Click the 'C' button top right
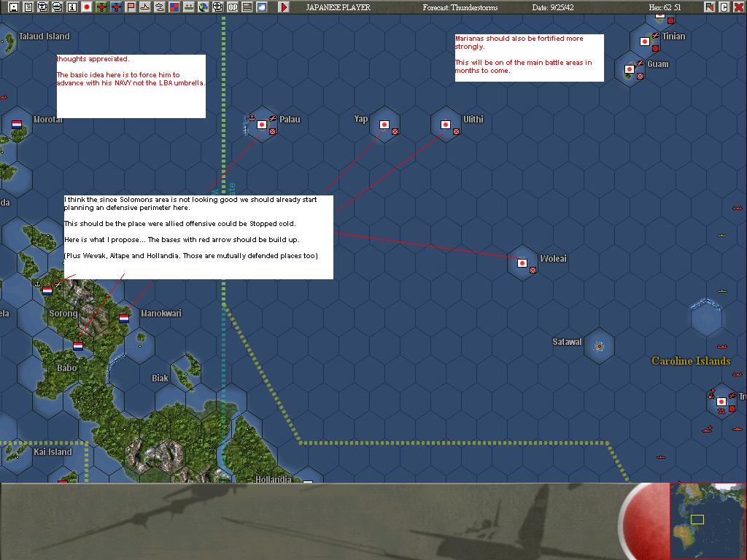 [724, 7]
